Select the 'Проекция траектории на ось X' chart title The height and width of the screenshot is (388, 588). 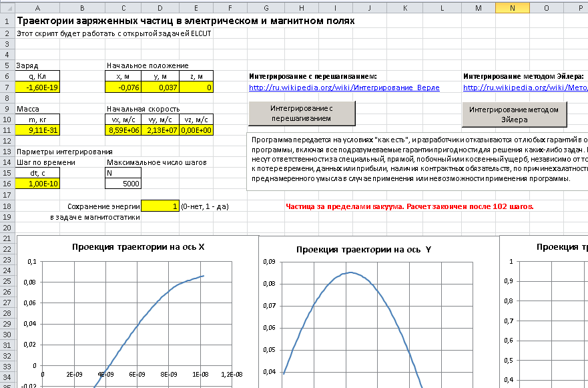138,247
